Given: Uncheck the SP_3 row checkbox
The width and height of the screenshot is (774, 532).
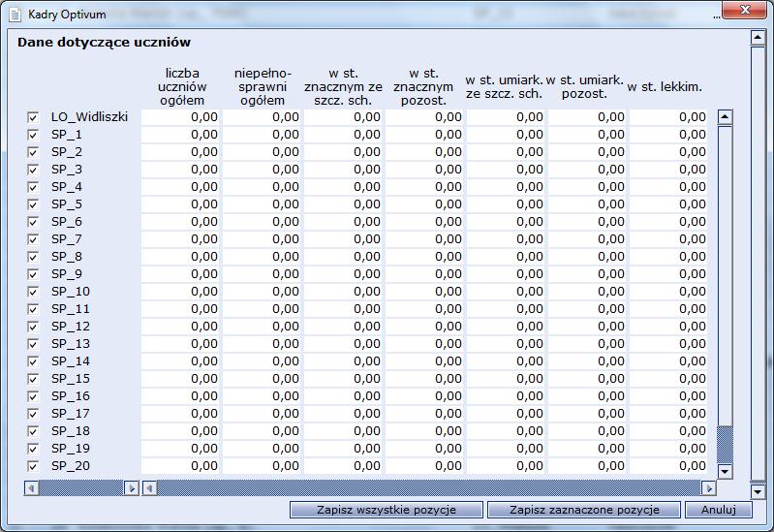Looking at the screenshot, I should coord(33,170).
